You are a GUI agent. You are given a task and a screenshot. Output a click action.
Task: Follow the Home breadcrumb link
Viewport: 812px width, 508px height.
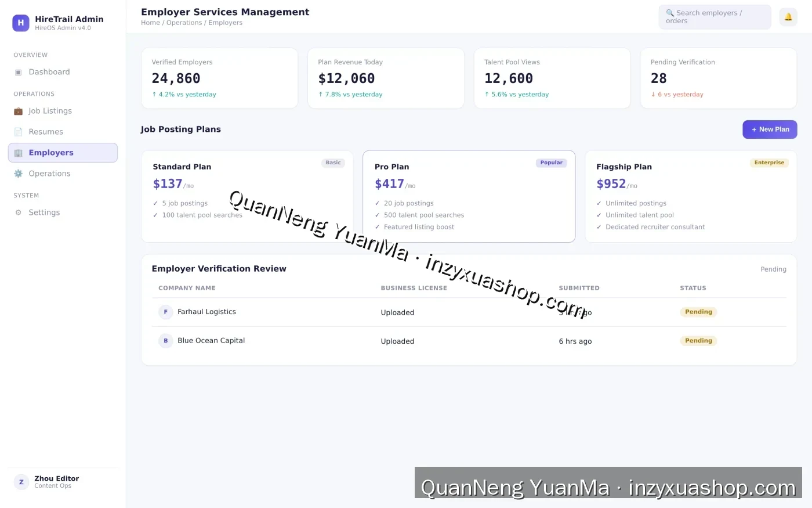coord(150,23)
